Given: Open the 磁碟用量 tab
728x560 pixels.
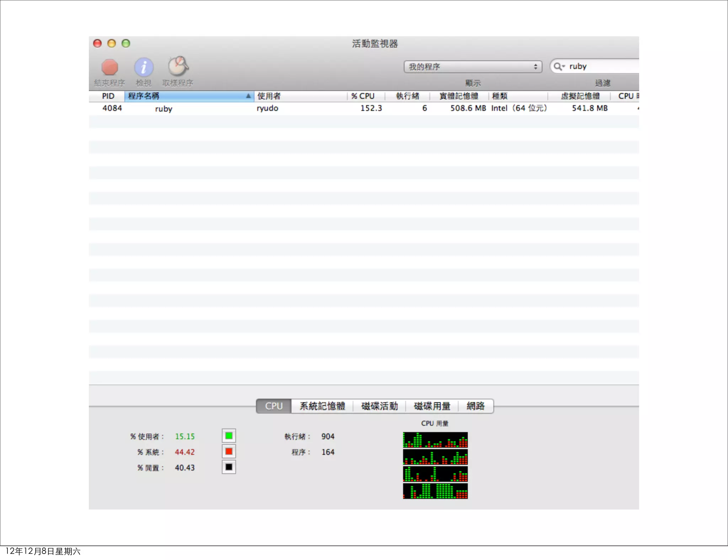Looking at the screenshot, I should coord(432,406).
